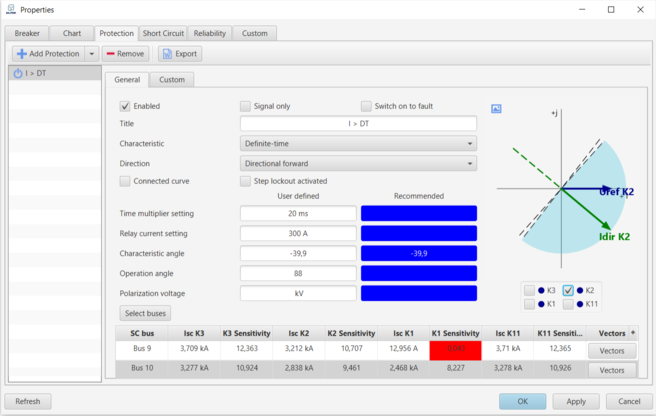Click the Title field I > DT
Image resolution: width=656 pixels, height=416 pixels.
[x=358, y=123]
